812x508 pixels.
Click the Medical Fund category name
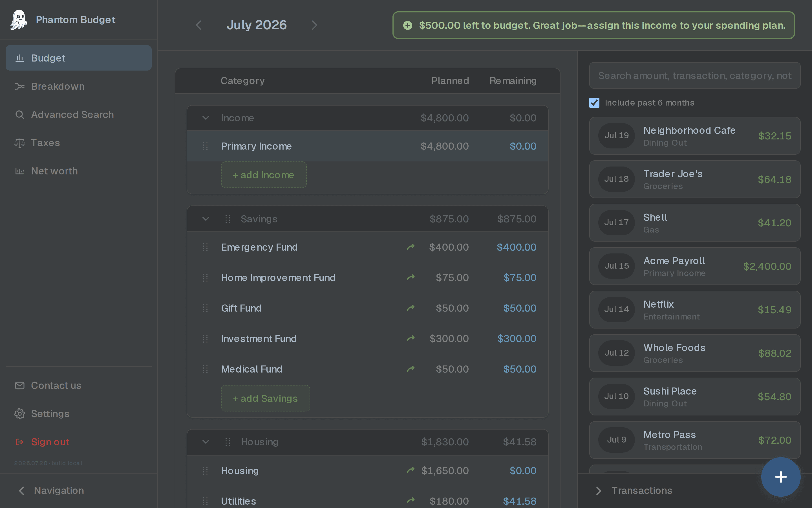252,369
